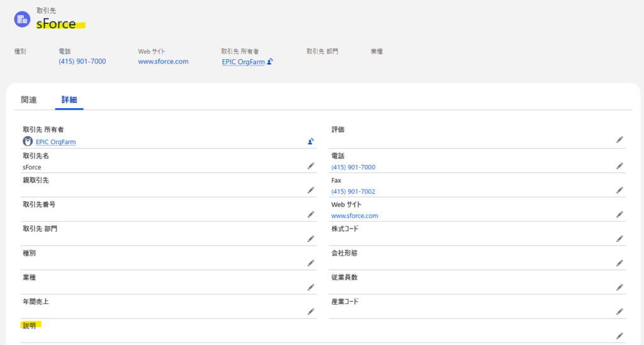Edit 業種 field pencil icon
The width and height of the screenshot is (644, 345).
click(311, 288)
